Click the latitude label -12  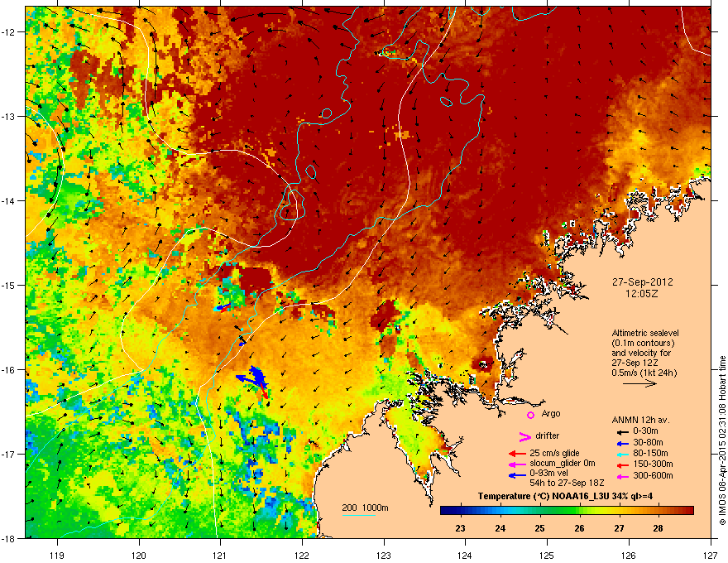(x=9, y=32)
